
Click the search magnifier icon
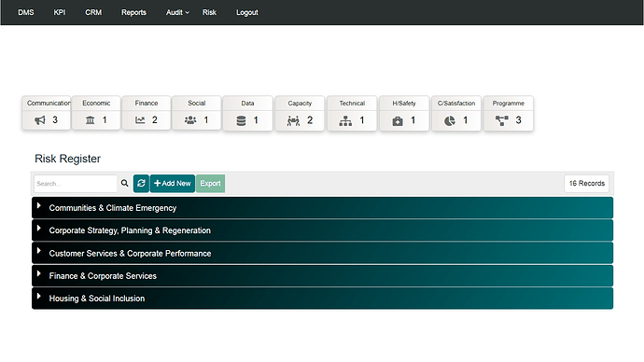coord(124,183)
